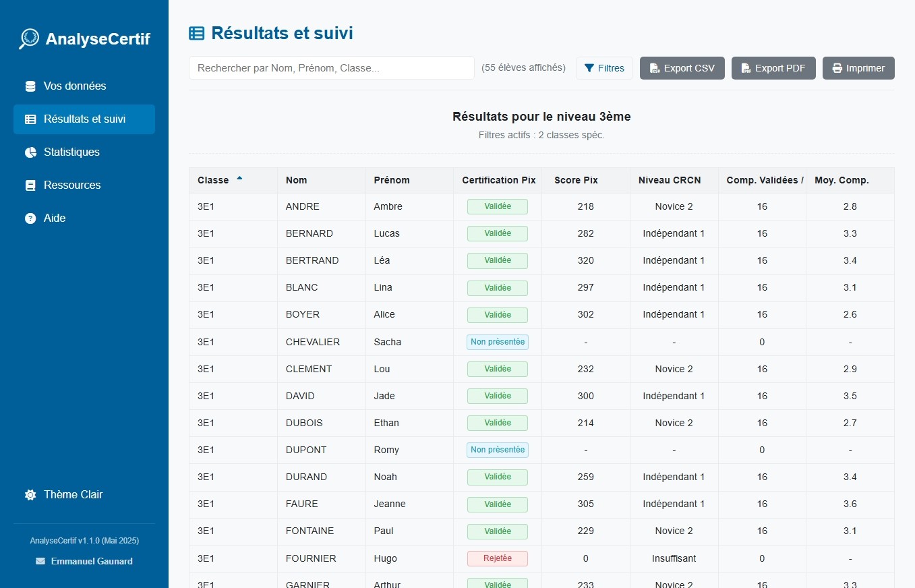
Task: Click score 282 in BERNARD Lucas row
Action: (586, 234)
